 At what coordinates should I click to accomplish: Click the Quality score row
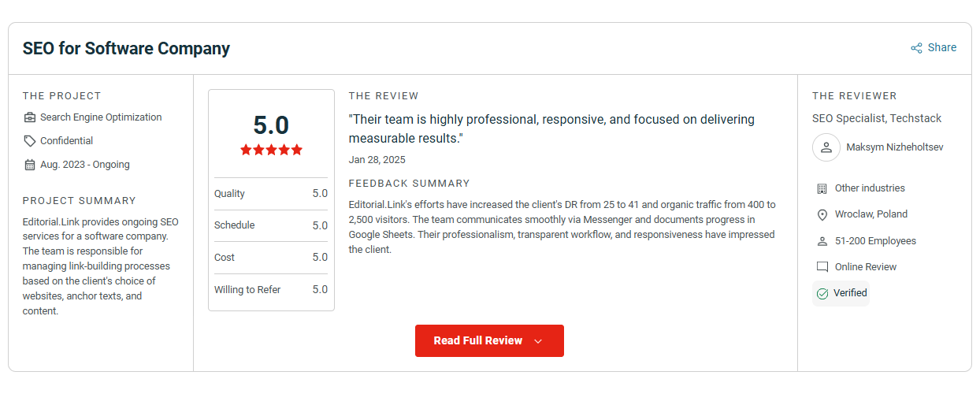[x=271, y=194]
